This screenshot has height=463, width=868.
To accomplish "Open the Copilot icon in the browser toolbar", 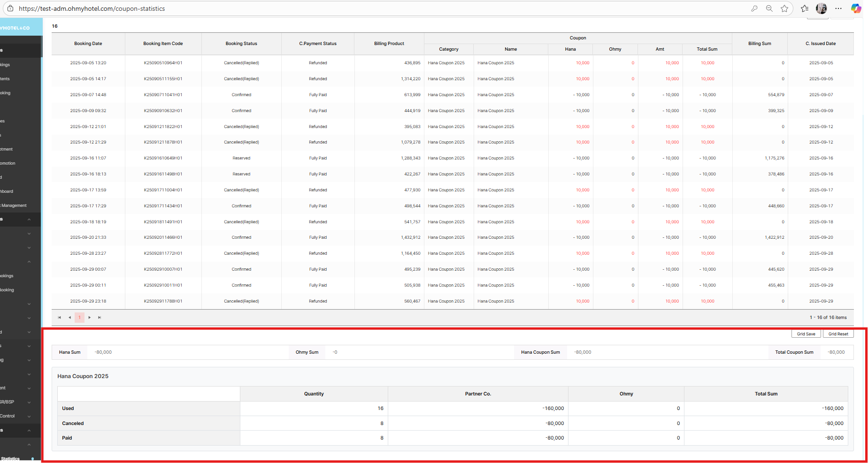I will coord(856,8).
